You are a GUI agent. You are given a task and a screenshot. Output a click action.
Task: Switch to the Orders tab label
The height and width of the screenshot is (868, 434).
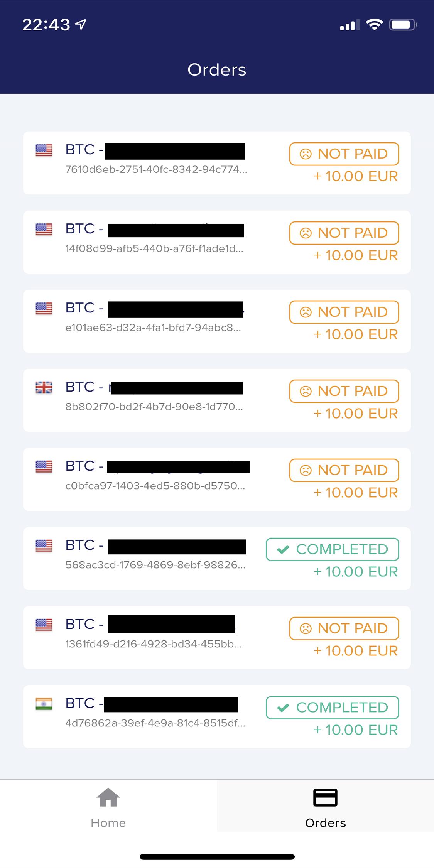325,823
